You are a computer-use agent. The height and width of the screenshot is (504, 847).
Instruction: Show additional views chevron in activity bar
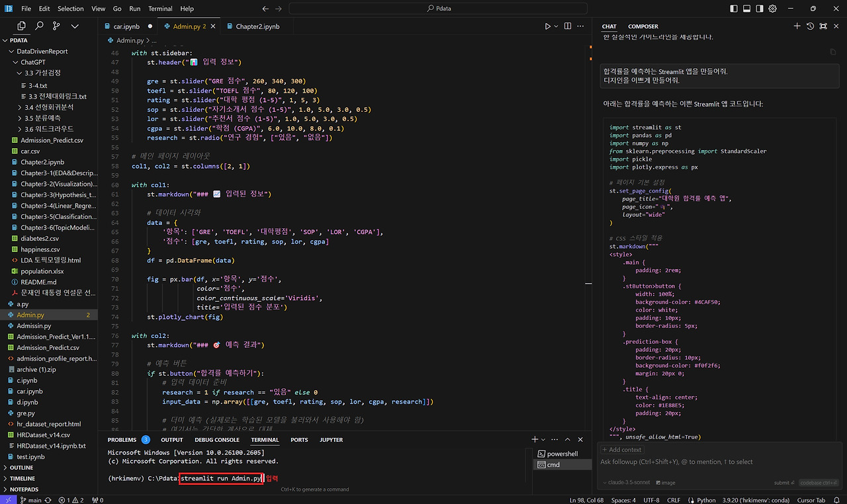(x=74, y=26)
